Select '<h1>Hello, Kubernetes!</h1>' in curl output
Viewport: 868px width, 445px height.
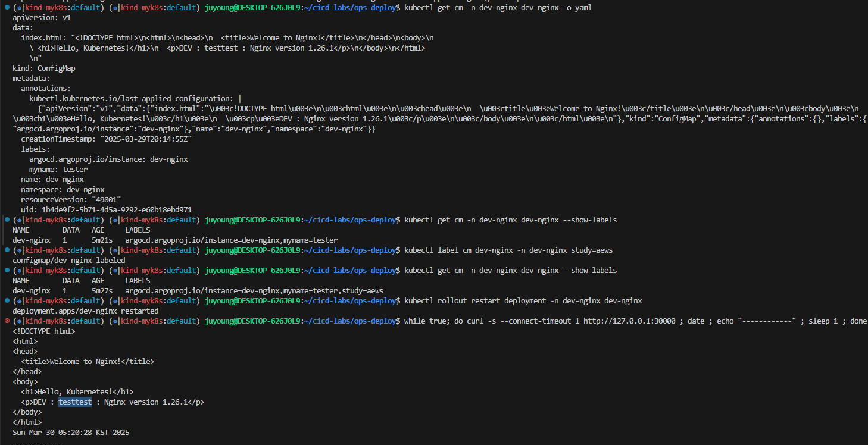coord(77,392)
